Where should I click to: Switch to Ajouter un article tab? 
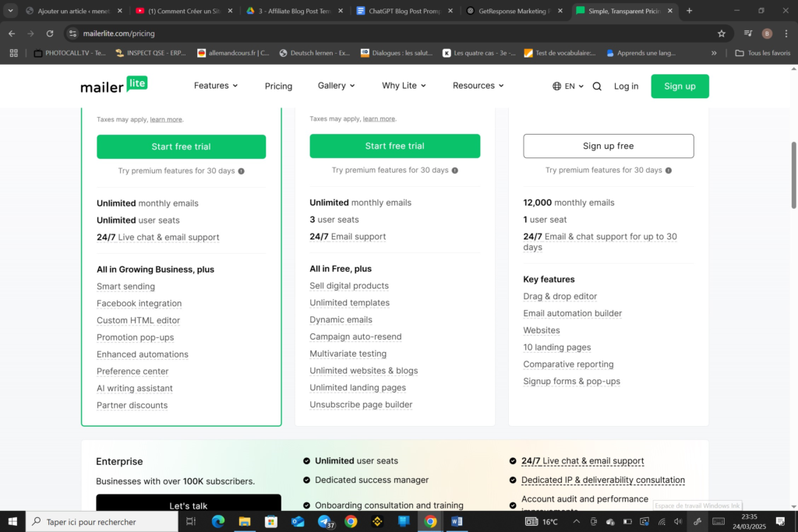[74, 11]
